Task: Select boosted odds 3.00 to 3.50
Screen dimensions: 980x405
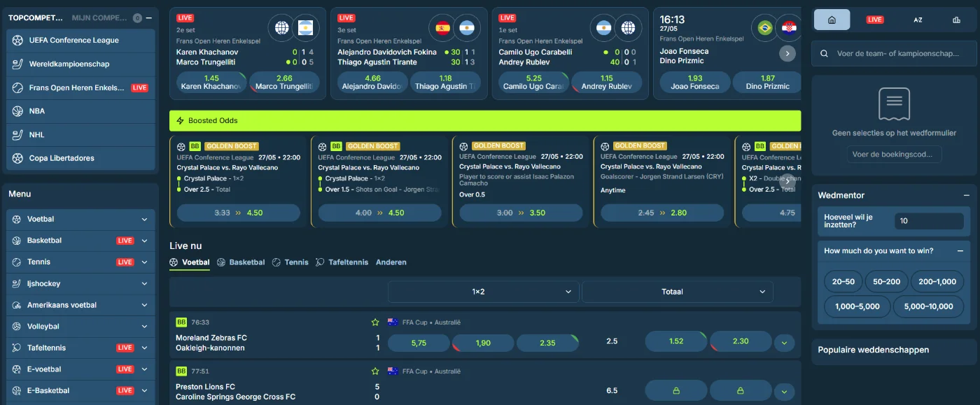Action: click(521, 213)
